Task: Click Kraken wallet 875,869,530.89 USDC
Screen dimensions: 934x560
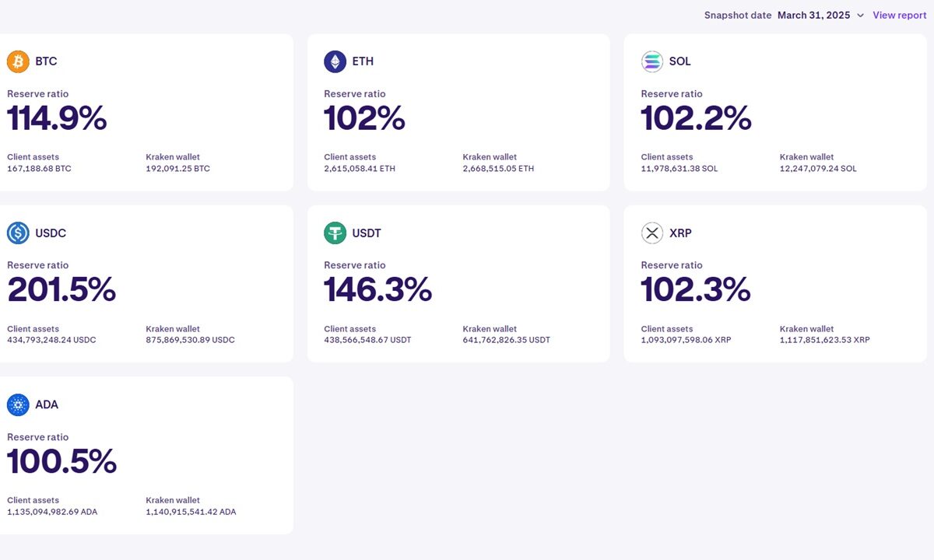Action: coord(190,340)
